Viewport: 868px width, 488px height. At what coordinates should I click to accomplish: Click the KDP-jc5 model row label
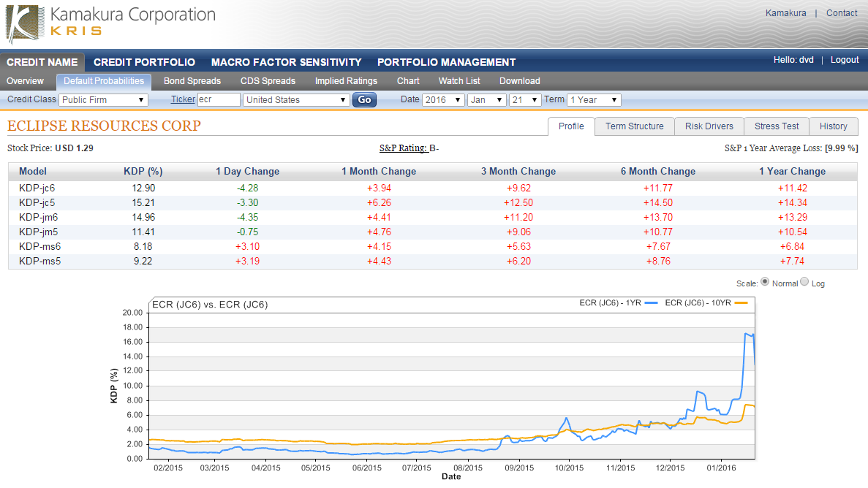37,202
